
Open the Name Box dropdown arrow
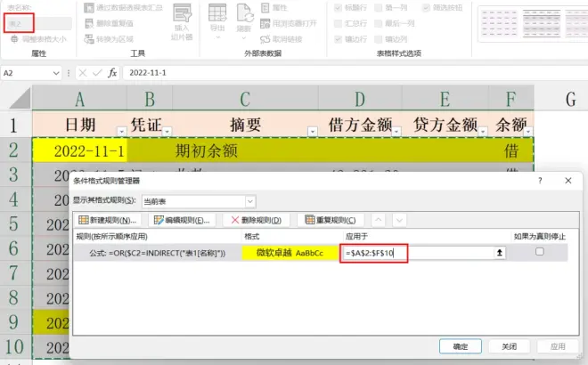coord(56,73)
